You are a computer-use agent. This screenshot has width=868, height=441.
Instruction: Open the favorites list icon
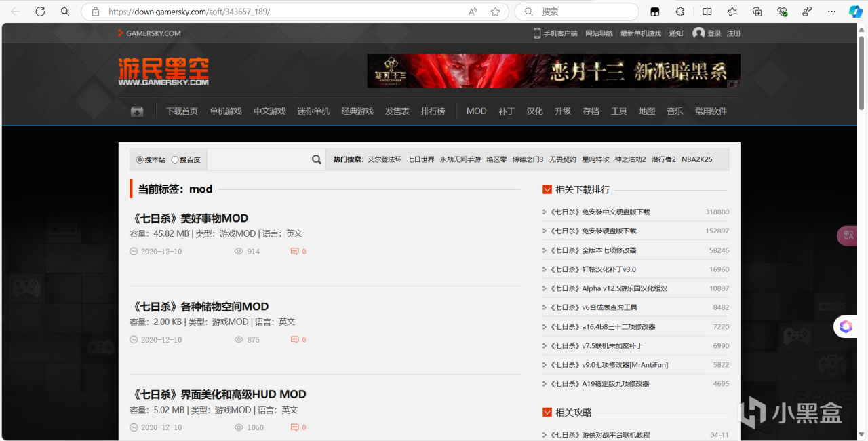[x=732, y=12]
